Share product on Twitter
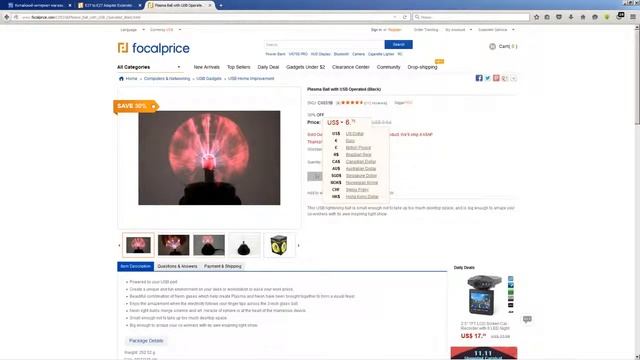The width and height of the screenshot is (640, 360). [487, 78]
